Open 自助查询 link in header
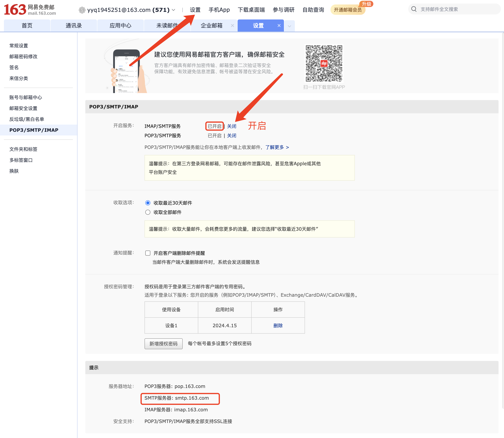Screen dimensions: 504x438 pos(313,10)
